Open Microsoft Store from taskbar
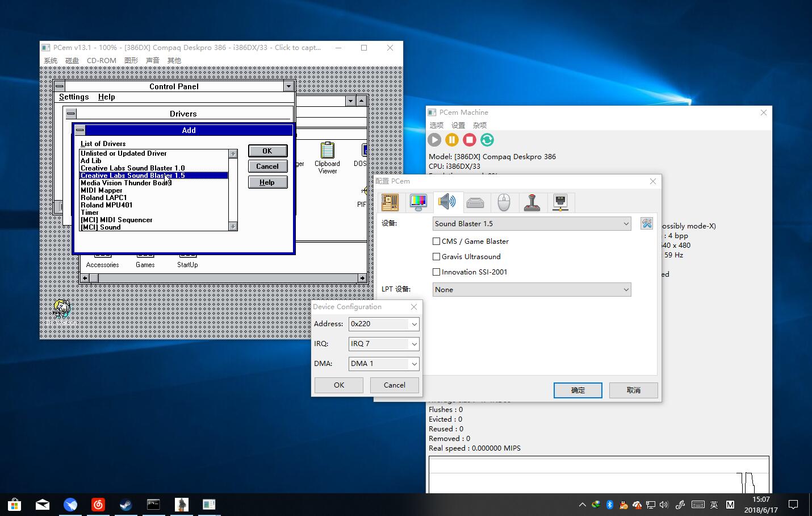This screenshot has width=812, height=516. 14,504
